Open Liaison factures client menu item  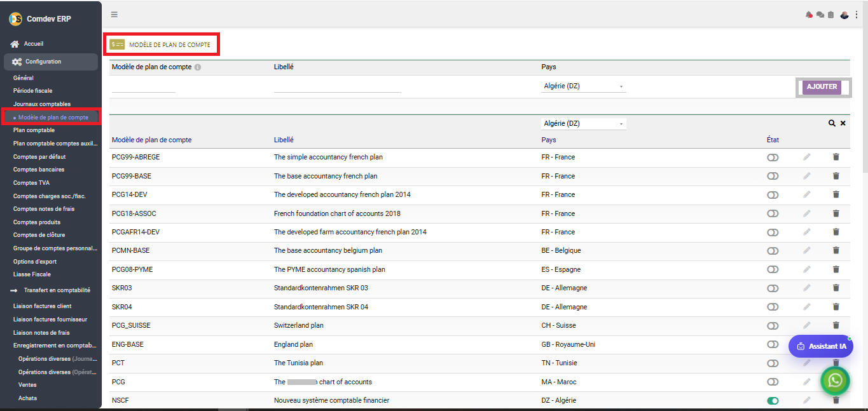coord(43,306)
